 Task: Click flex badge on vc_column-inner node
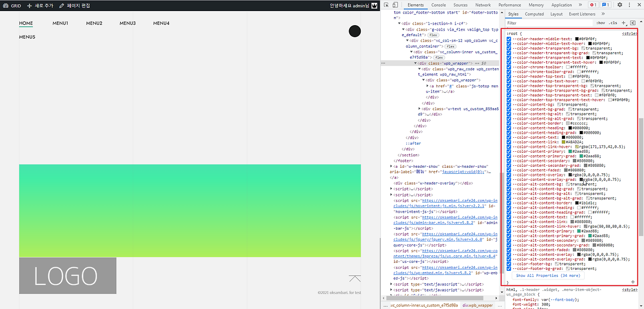(439, 57)
